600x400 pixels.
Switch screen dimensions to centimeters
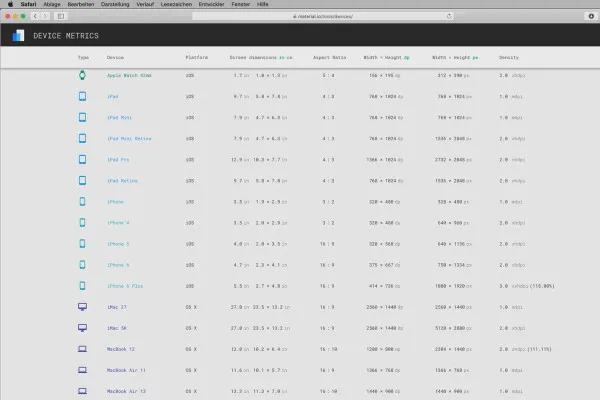289,57
